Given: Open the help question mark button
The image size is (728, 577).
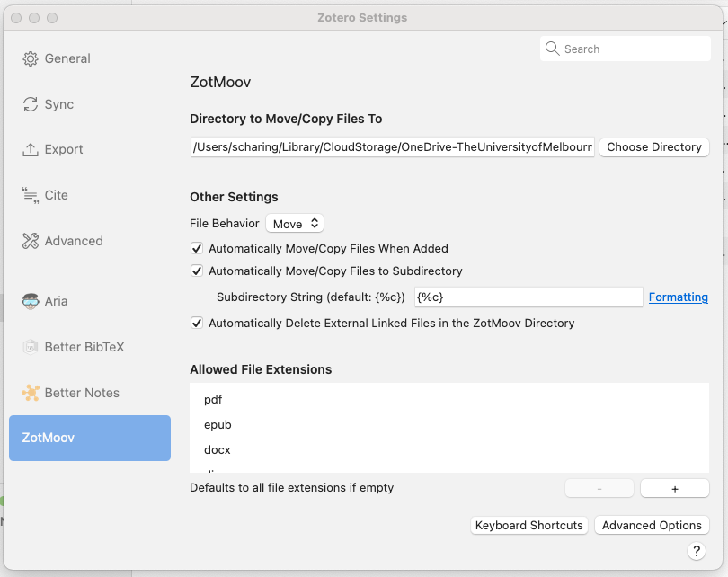Looking at the screenshot, I should (x=696, y=551).
